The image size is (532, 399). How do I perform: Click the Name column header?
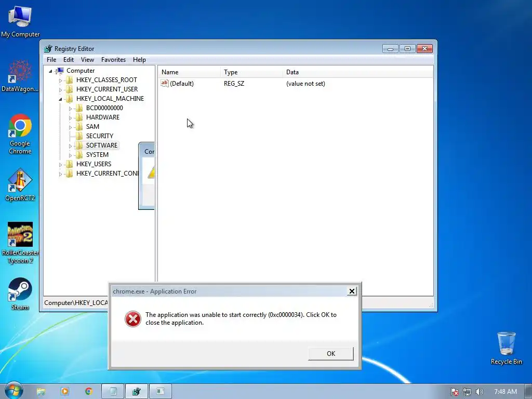click(189, 72)
